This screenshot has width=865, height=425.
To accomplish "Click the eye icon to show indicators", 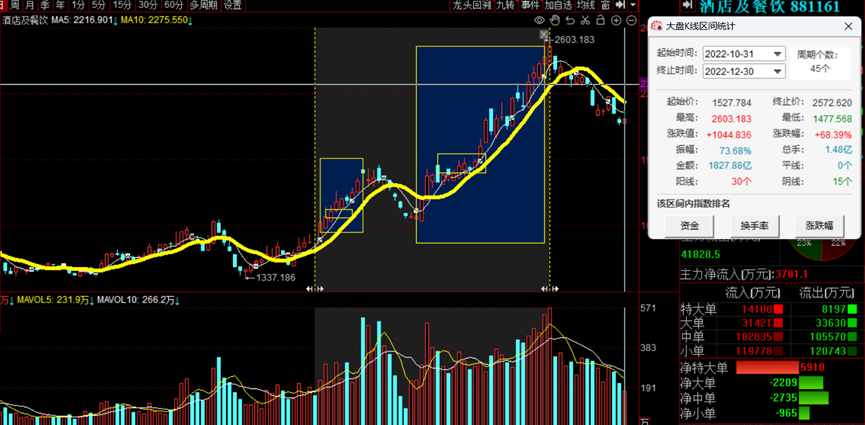I will tap(540, 20).
